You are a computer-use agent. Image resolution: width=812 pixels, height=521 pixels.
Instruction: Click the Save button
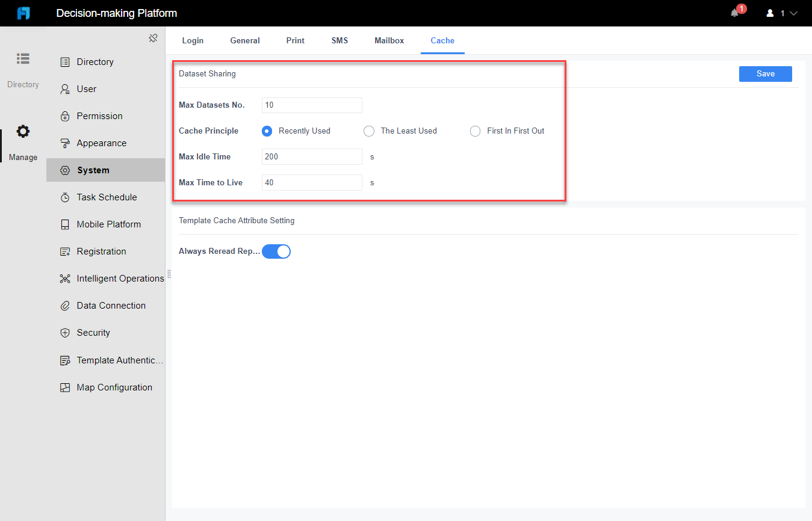tap(765, 73)
